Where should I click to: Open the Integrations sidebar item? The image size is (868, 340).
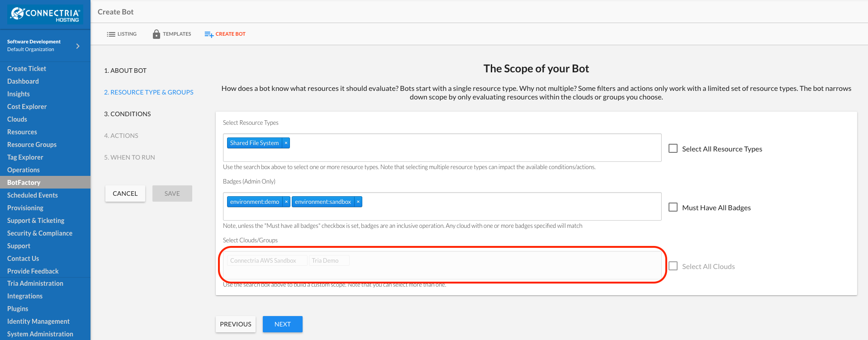click(x=25, y=296)
